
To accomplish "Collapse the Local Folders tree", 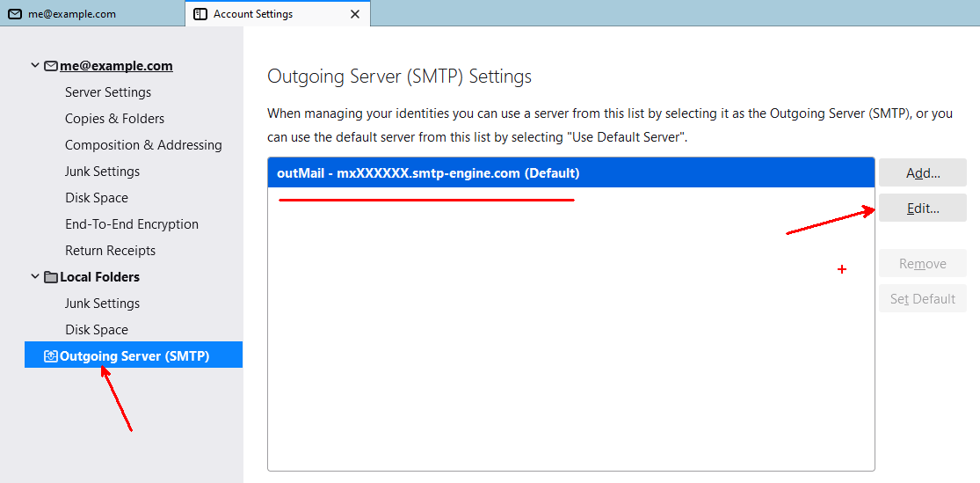I will coord(35,277).
